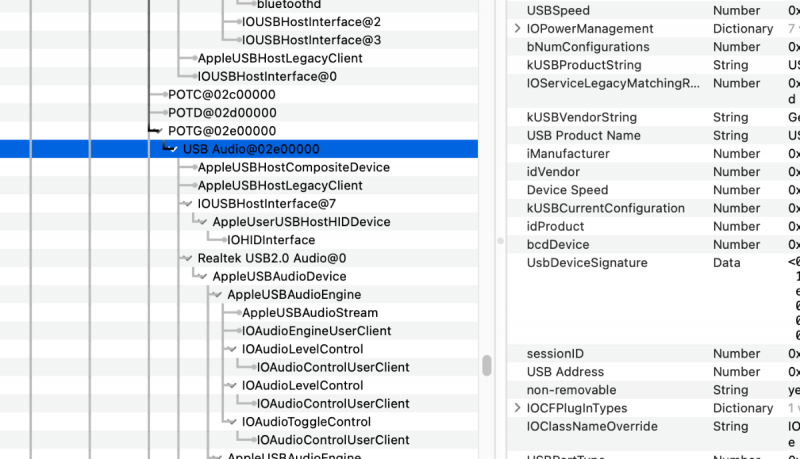The width and height of the screenshot is (800, 459).
Task: Click the bNumConfigurations property
Action: 588,47
